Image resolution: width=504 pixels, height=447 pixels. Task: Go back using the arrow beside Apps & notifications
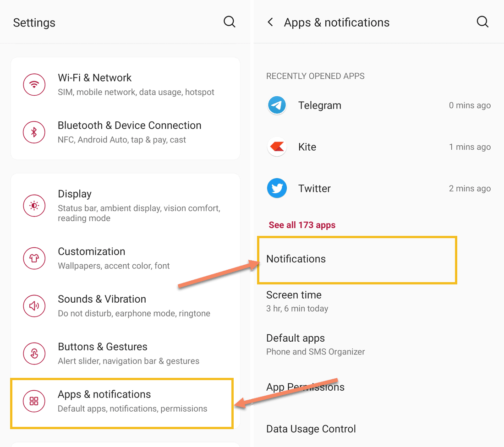click(270, 22)
